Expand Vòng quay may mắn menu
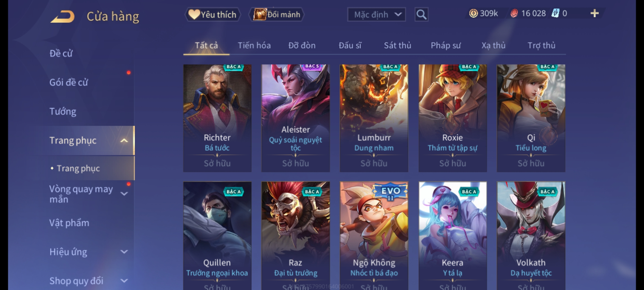Image resolution: width=644 pixels, height=290 pixels. pos(124,194)
